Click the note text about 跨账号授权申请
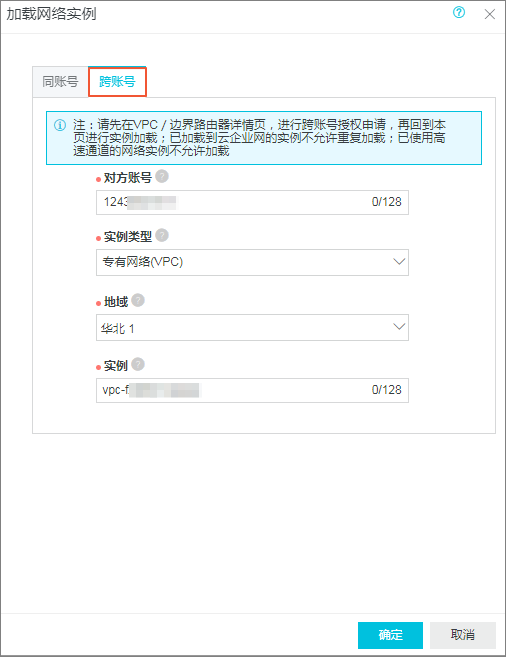Screen dimensions: 506x657 point(259,138)
